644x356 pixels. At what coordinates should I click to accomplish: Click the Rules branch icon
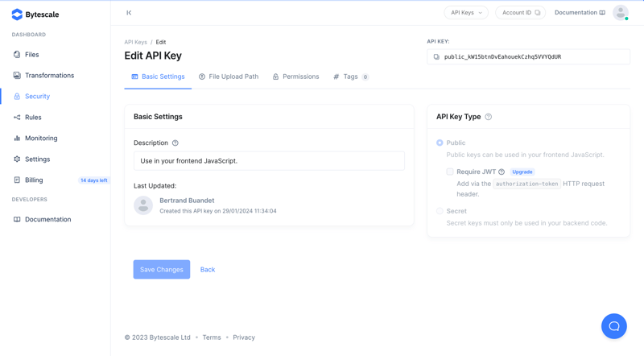point(17,117)
